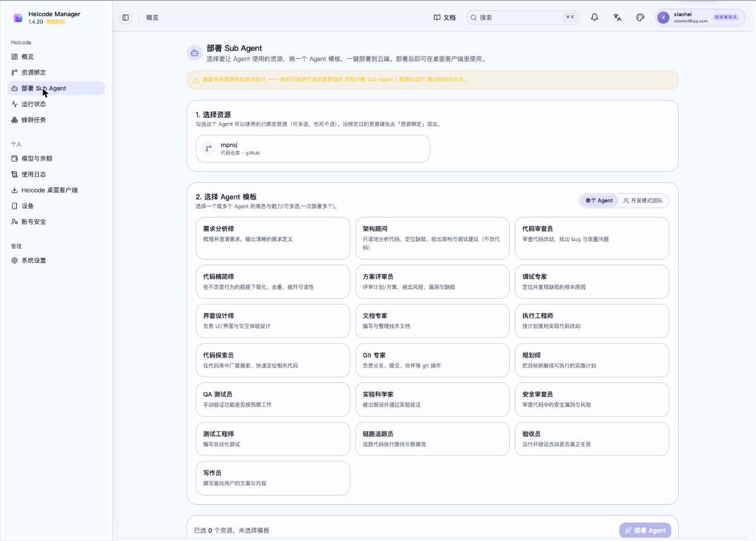Click the 部署 Agent button
This screenshot has height=541, width=756.
click(x=645, y=531)
